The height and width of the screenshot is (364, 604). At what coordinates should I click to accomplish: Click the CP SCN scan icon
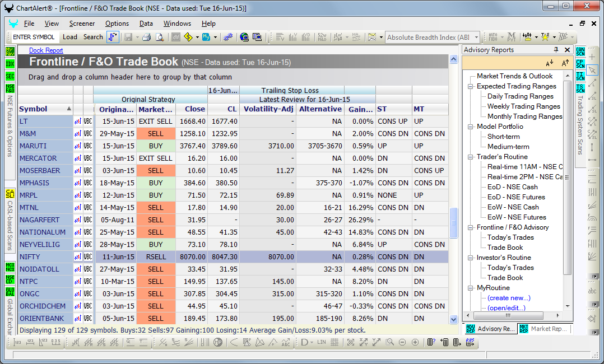coord(580,64)
